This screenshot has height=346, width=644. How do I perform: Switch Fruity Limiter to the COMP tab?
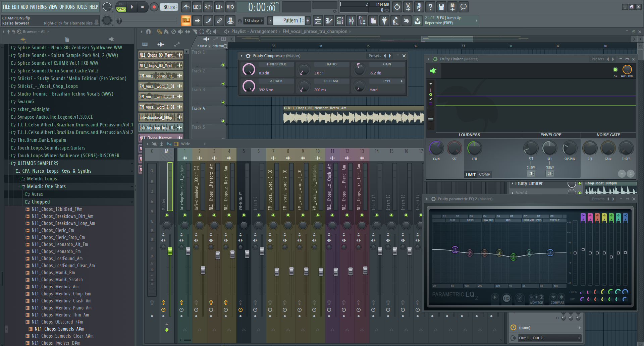pyautogui.click(x=484, y=174)
